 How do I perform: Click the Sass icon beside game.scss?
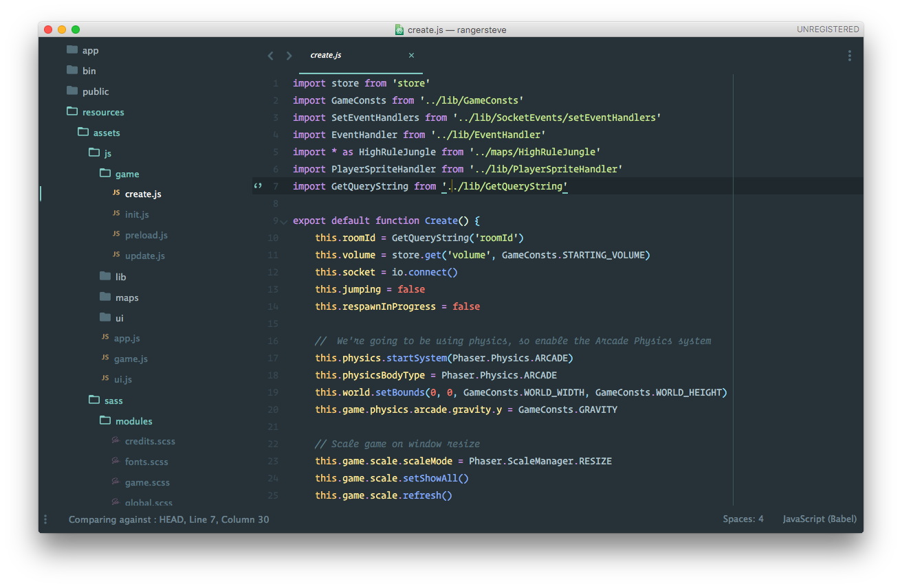point(115,482)
